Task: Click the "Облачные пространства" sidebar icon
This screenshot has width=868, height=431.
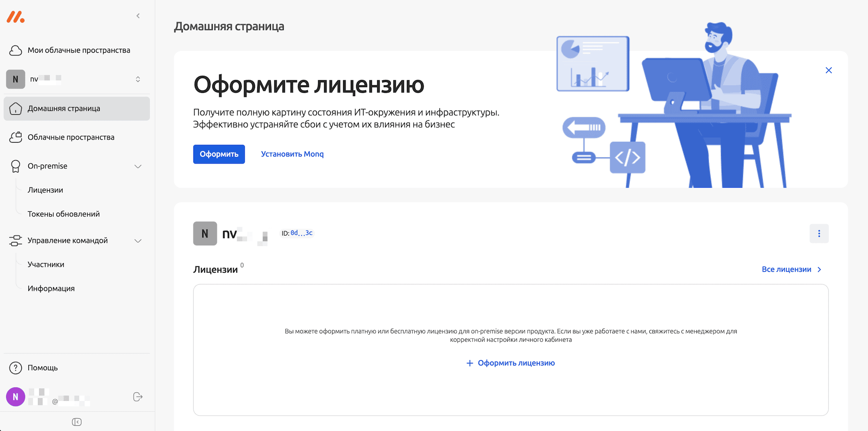Action: pos(15,137)
